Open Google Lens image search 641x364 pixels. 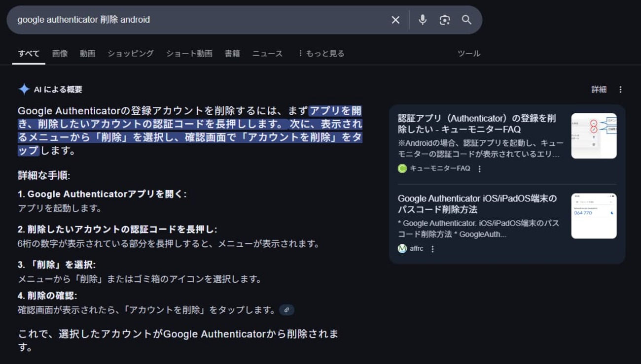pos(445,20)
